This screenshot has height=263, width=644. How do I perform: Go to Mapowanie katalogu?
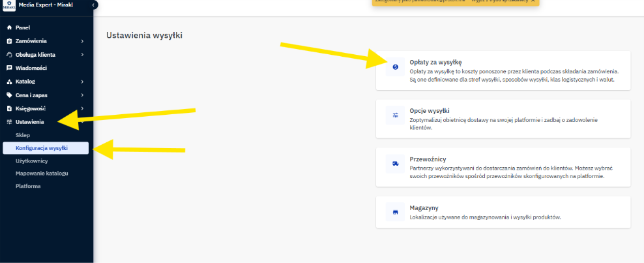[x=42, y=173]
